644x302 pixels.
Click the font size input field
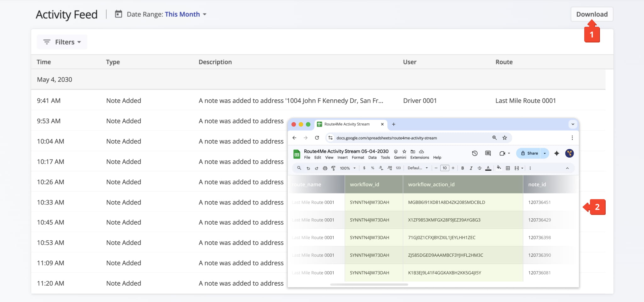click(x=444, y=168)
